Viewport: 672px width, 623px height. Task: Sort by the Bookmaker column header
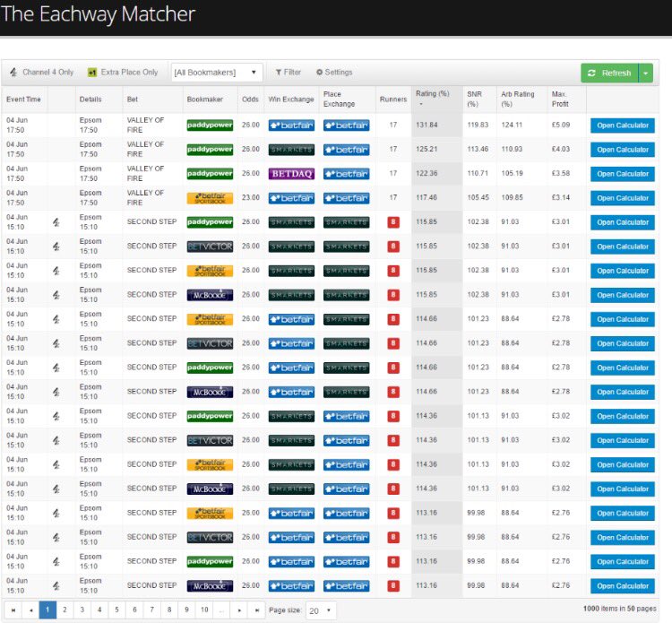[205, 99]
